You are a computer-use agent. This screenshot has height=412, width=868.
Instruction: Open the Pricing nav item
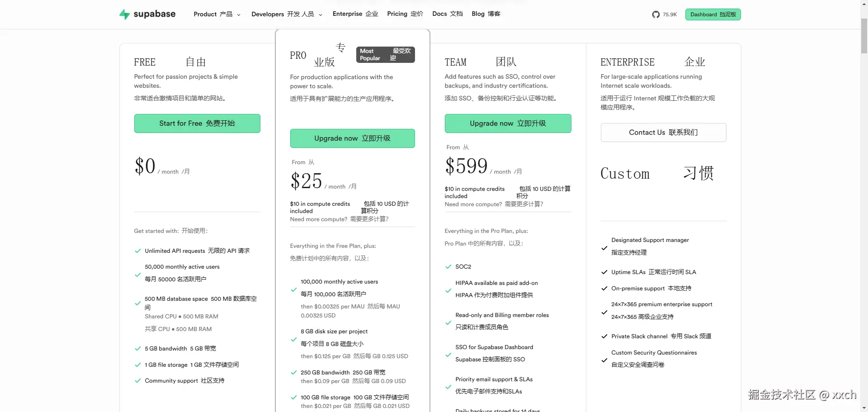point(405,14)
